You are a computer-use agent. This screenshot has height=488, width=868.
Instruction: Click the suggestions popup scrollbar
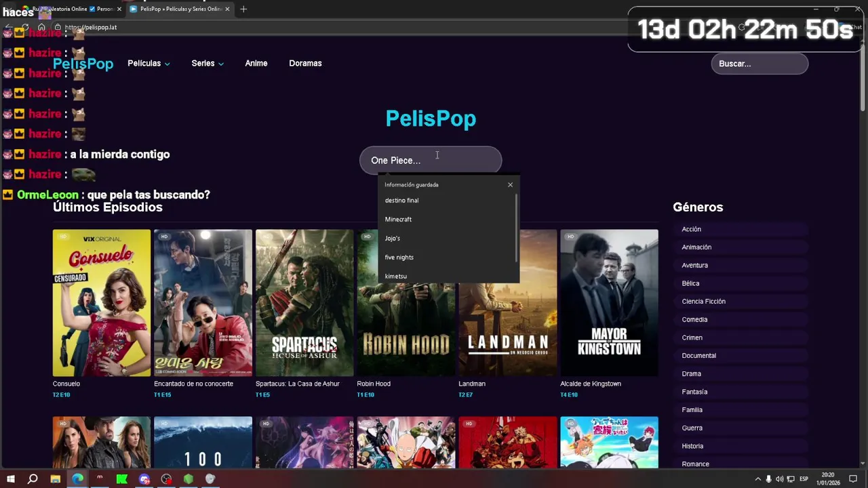tap(517, 228)
